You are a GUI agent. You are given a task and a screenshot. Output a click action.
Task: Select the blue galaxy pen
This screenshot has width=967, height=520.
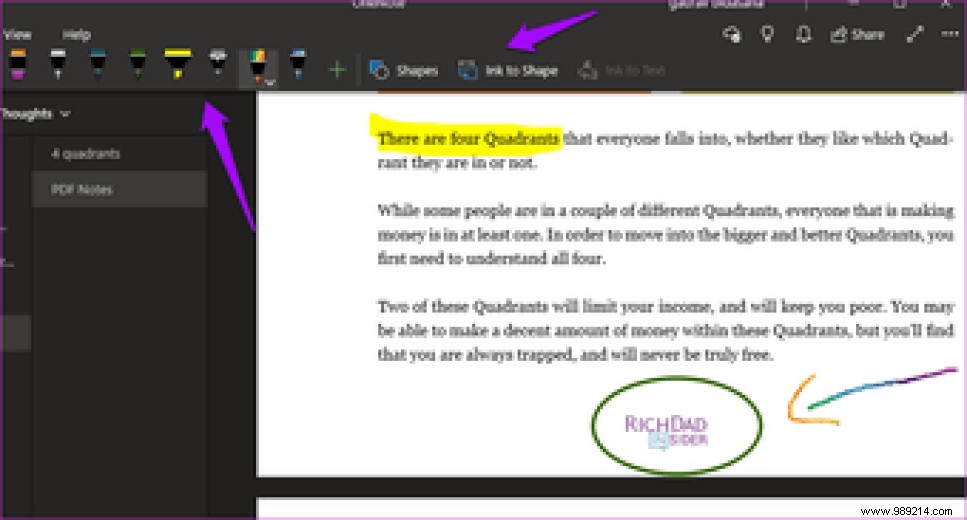[298, 65]
